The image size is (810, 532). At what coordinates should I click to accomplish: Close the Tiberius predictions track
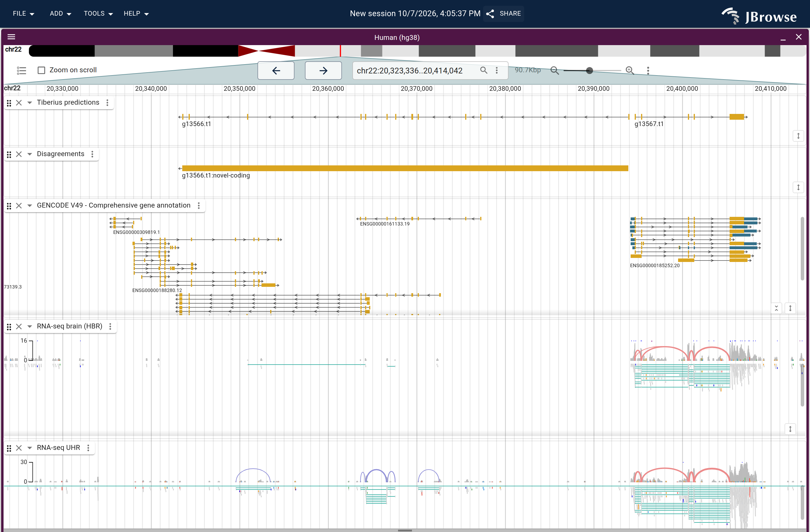tap(19, 103)
